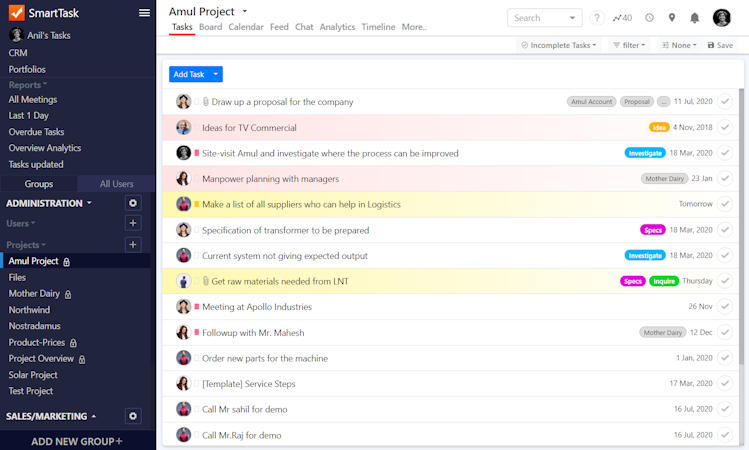Click the location pin icon
Image resolution: width=749 pixels, height=450 pixels.
point(672,18)
